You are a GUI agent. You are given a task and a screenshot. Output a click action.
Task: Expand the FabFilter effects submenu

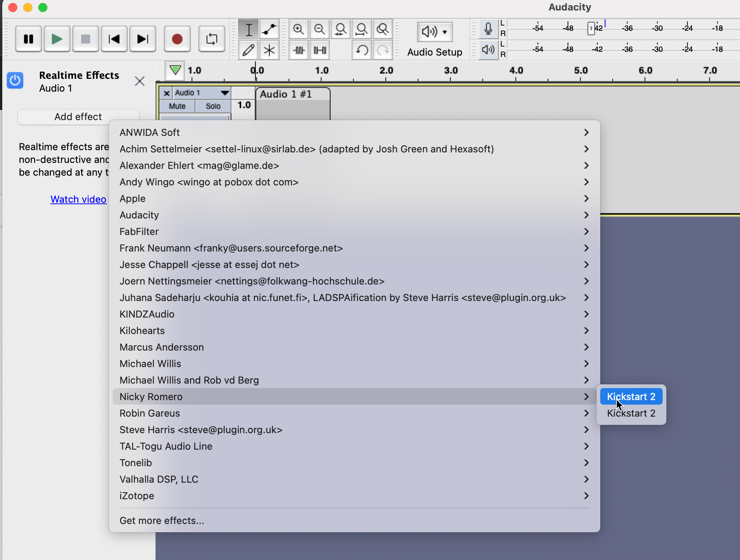(354, 232)
